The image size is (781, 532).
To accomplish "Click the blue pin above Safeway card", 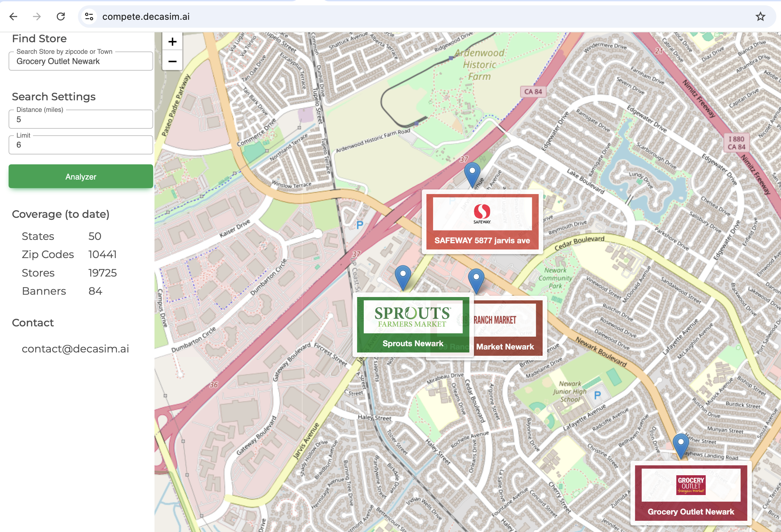I will tap(472, 173).
